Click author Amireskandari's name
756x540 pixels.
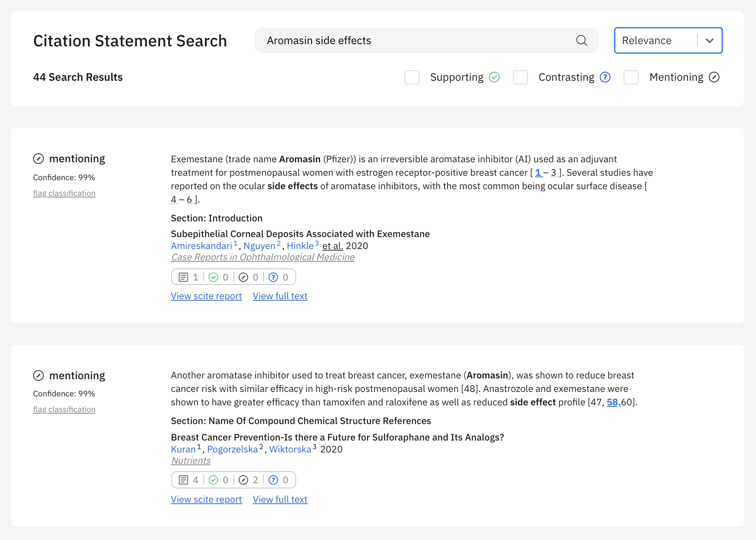point(202,246)
